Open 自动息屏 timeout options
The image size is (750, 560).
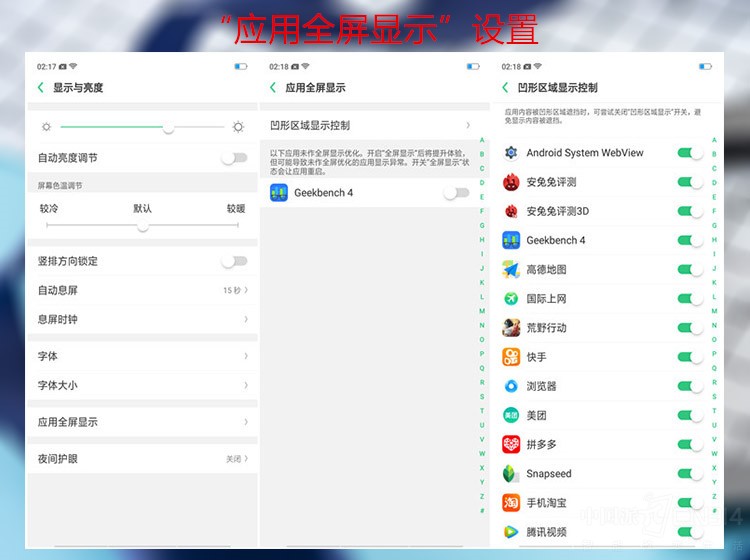point(141,290)
